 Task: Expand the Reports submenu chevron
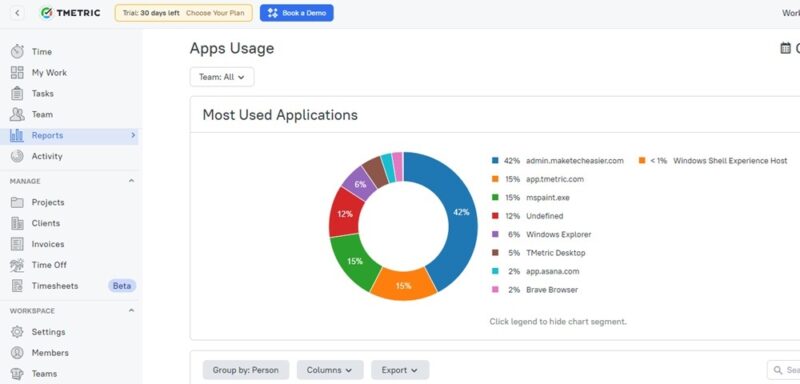click(x=133, y=135)
